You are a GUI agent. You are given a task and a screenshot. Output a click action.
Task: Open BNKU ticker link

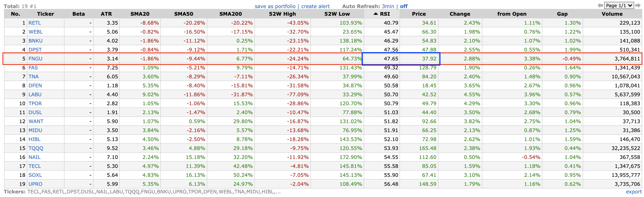point(36,41)
